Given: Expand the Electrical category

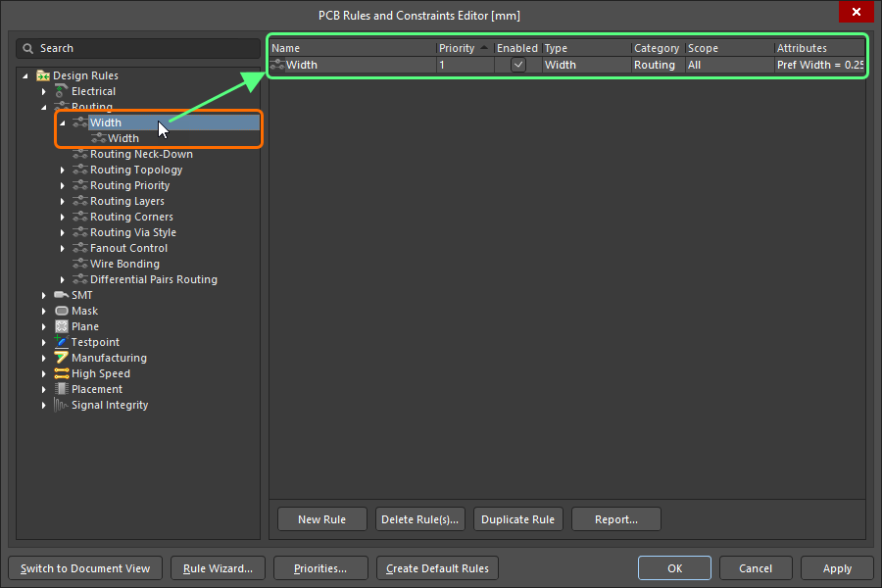Looking at the screenshot, I should [44, 91].
